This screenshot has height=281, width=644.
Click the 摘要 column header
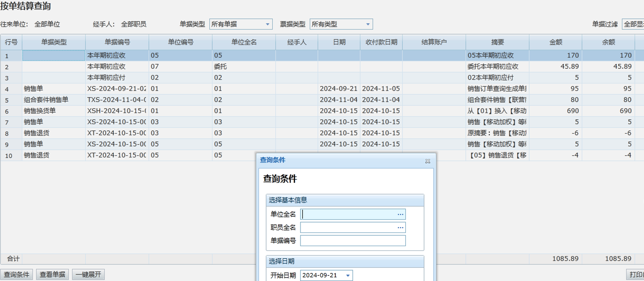tap(497, 42)
